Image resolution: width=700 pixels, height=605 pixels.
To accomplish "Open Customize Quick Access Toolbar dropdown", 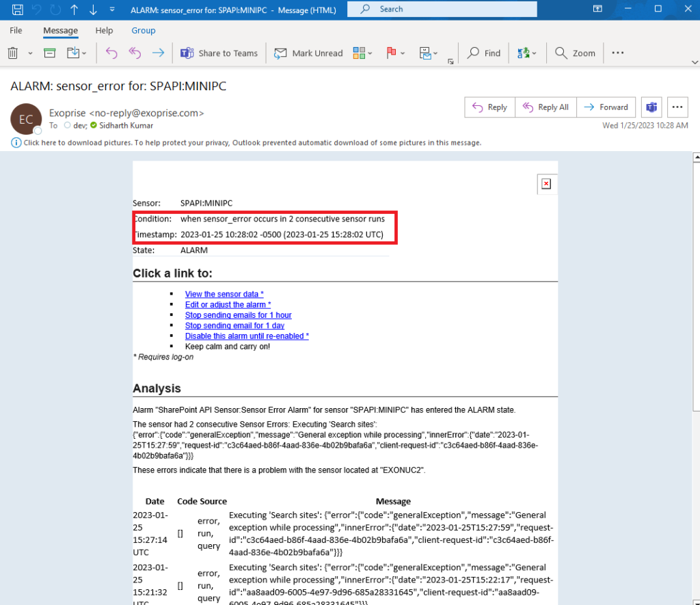I will pyautogui.click(x=112, y=10).
